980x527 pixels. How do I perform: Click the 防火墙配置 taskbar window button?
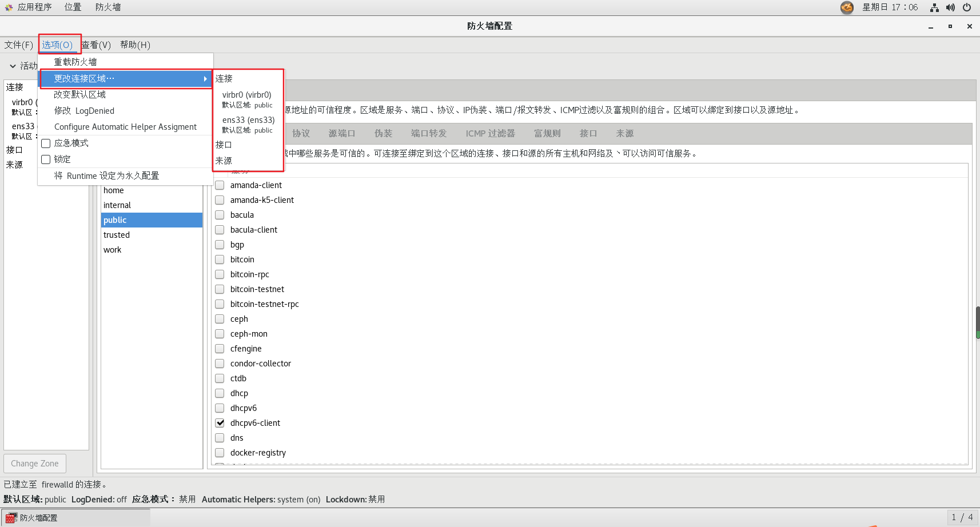click(x=76, y=518)
